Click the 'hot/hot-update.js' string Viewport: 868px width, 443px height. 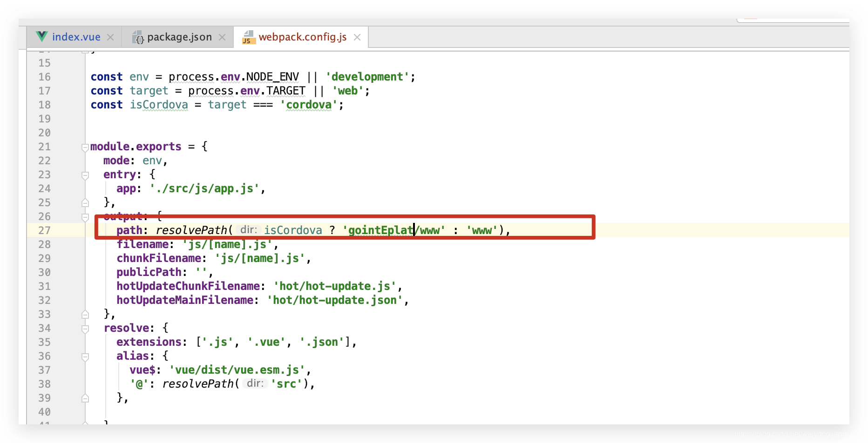(334, 286)
